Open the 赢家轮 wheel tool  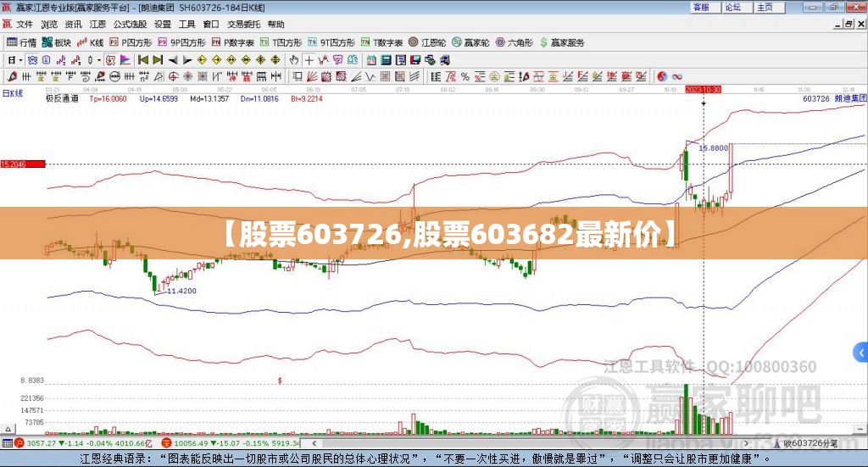click(x=470, y=42)
